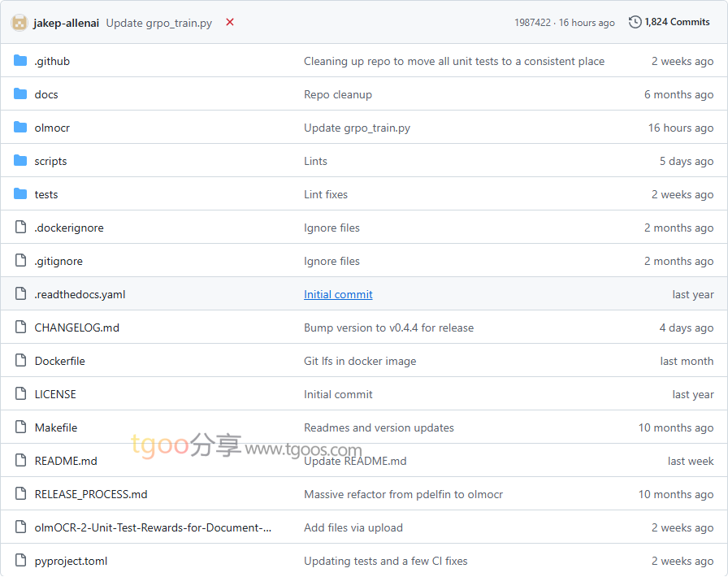Image resolution: width=728 pixels, height=577 pixels.
Task: Open the scripts folder
Action: click(x=50, y=161)
